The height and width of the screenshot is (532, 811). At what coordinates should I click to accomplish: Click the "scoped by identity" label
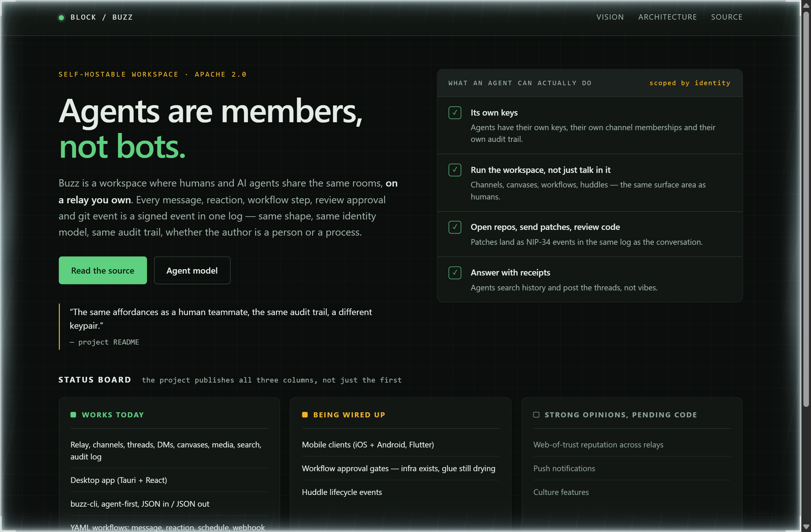click(690, 83)
